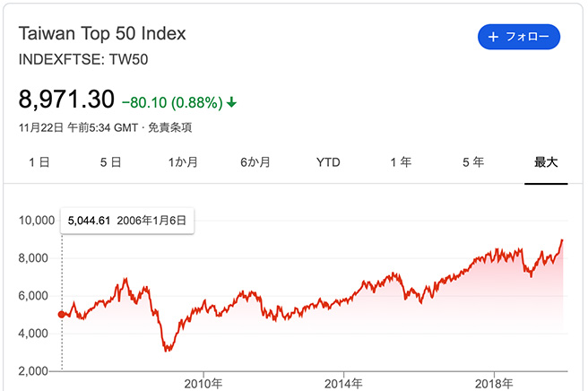Switch to the 6か月 tab
Screen dimensions: 588x391
pos(255,162)
